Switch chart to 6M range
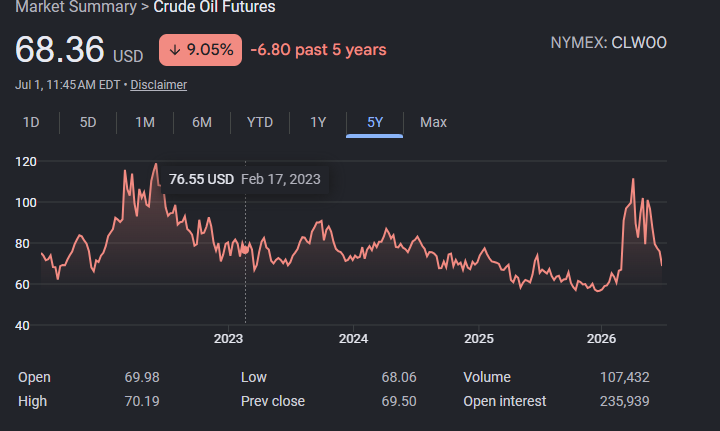The width and height of the screenshot is (720, 431). pyautogui.click(x=202, y=123)
